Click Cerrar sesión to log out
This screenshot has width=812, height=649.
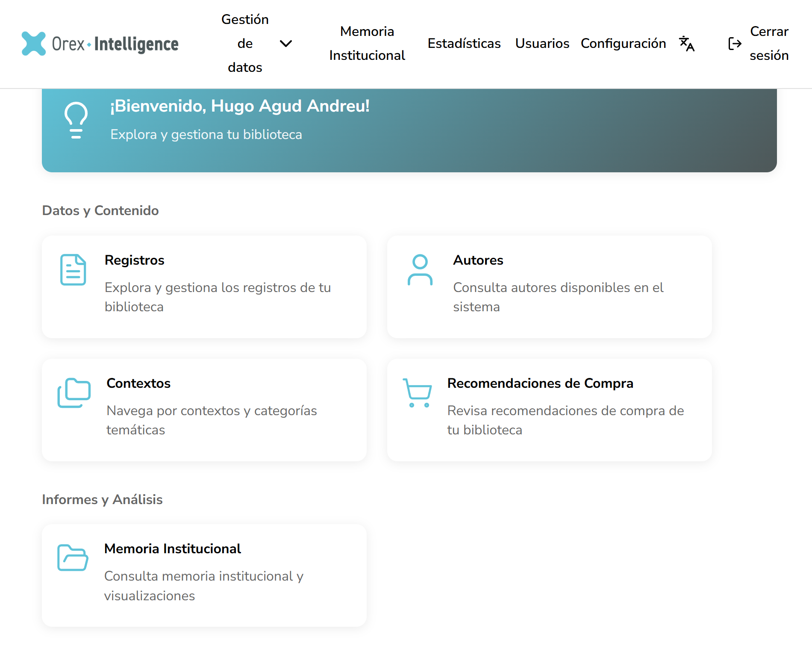pos(769,43)
